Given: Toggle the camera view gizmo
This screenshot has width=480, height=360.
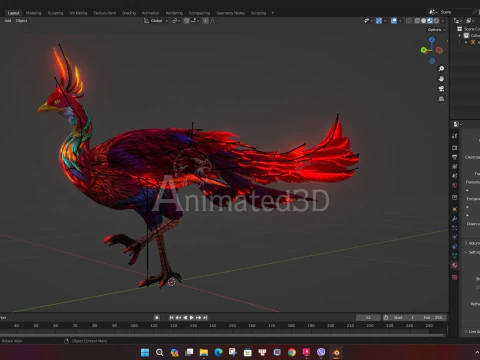Looking at the screenshot, I should point(441,89).
